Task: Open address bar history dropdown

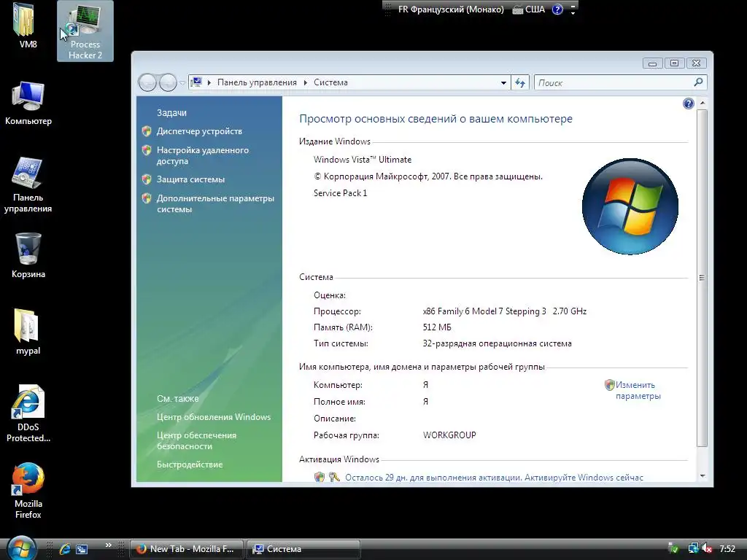Action: pos(503,83)
